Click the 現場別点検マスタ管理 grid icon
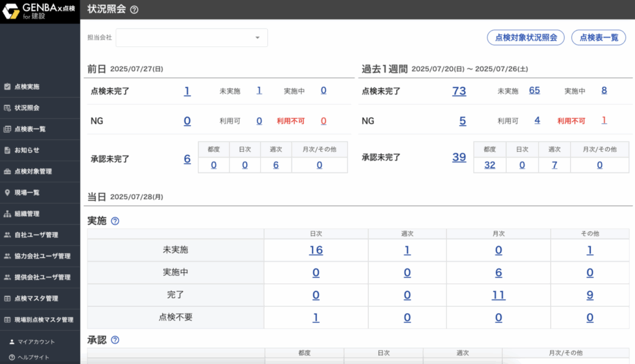 [x=7, y=319]
